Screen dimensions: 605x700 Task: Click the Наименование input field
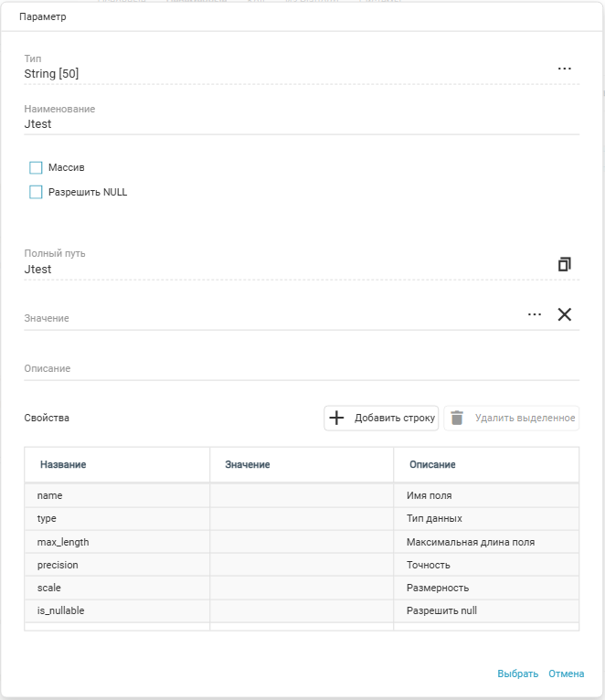pos(274,124)
